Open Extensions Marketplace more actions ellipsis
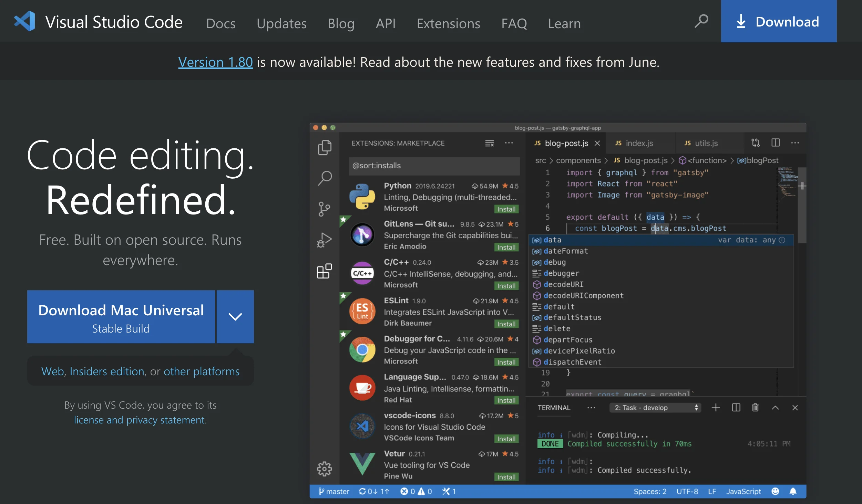 509,143
